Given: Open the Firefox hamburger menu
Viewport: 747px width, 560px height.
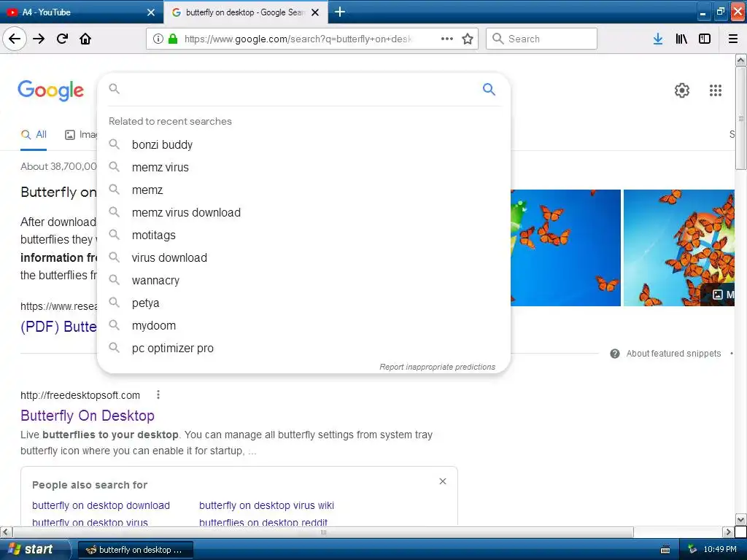Looking at the screenshot, I should point(733,39).
